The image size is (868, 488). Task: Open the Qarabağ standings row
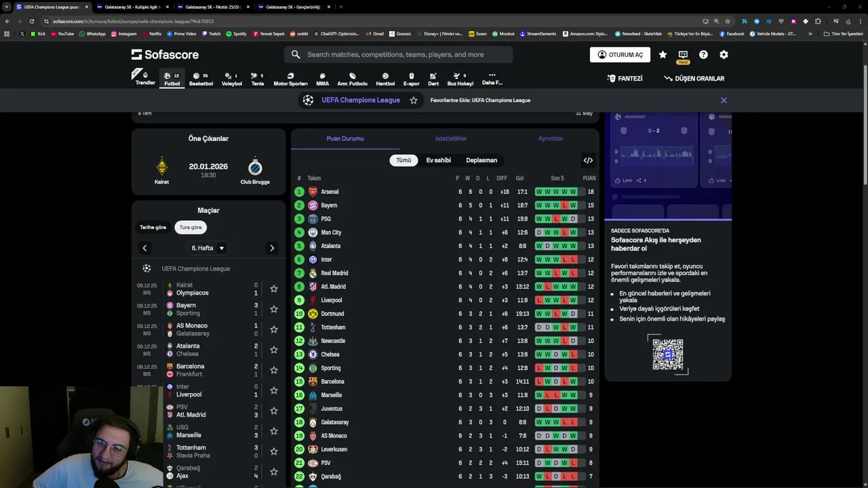click(x=445, y=476)
